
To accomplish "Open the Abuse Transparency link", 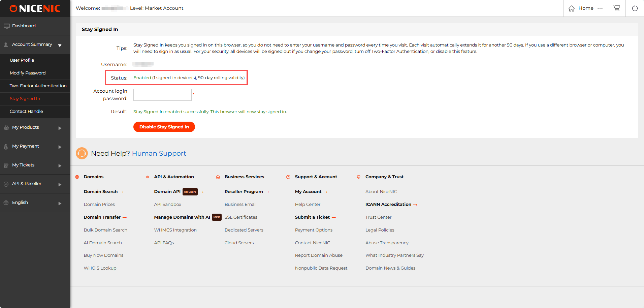I will [x=387, y=243].
